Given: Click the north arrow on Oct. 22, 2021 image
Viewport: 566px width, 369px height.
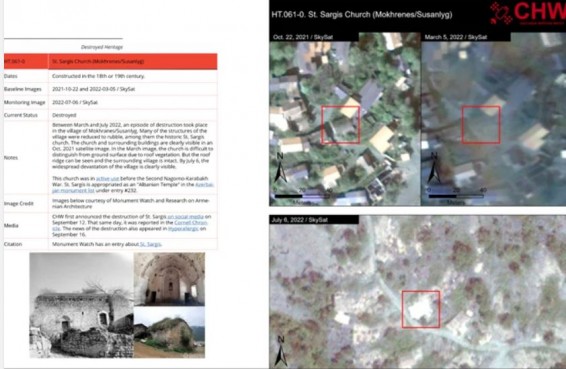Looking at the screenshot, I should tap(280, 167).
